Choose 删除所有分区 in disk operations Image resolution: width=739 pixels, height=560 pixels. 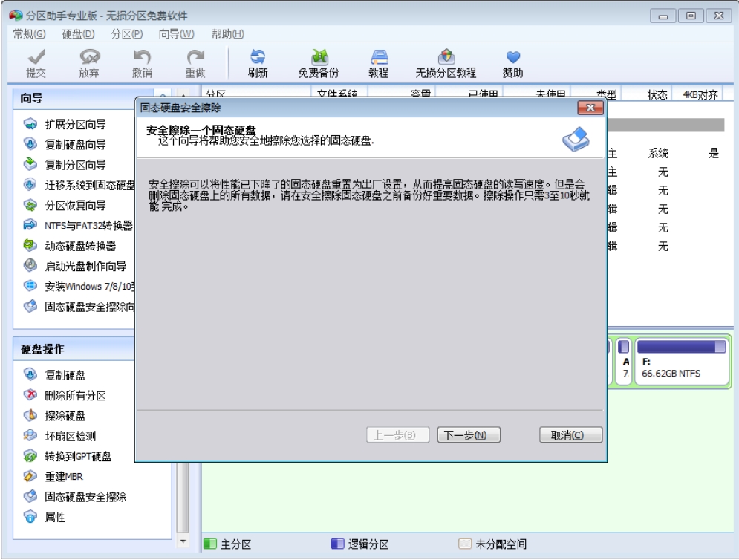74,396
